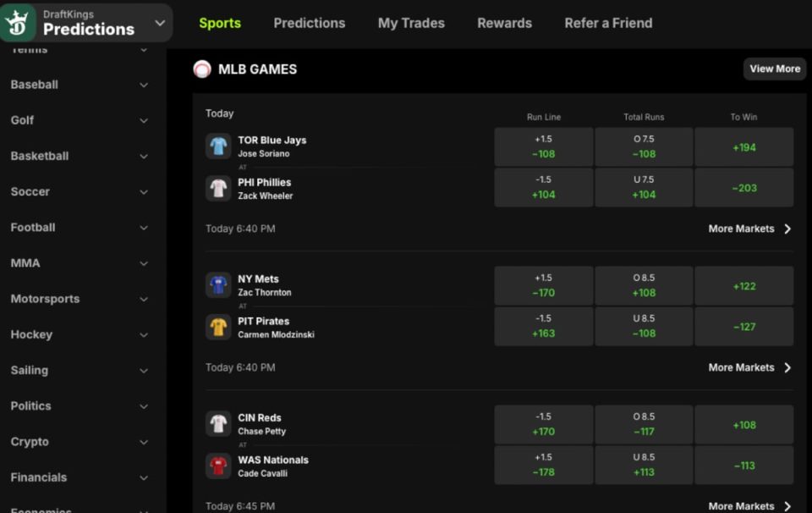Click the WAS Nationals red jersey icon
Viewport: 812px width, 513px height.
[218, 466]
